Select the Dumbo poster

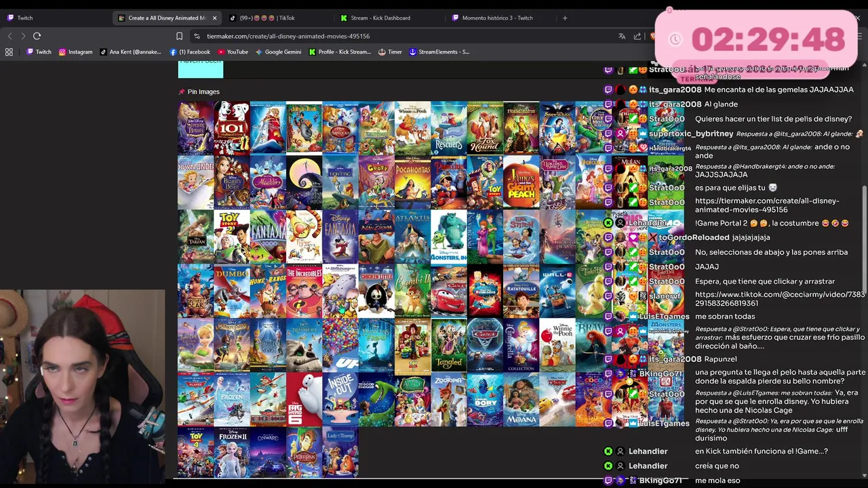point(232,291)
